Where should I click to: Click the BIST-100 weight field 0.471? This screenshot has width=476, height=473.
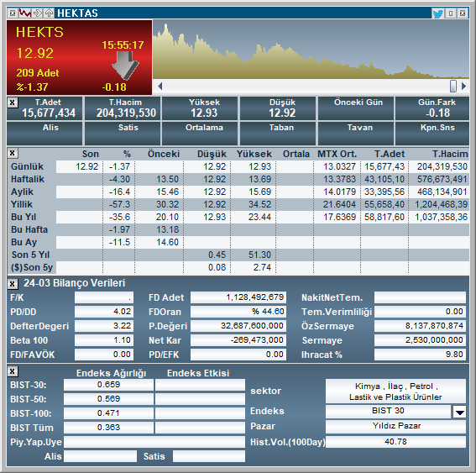[x=108, y=413]
